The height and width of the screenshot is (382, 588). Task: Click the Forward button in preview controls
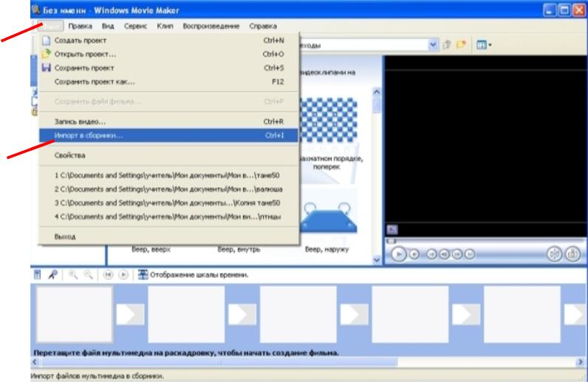[x=470, y=254]
